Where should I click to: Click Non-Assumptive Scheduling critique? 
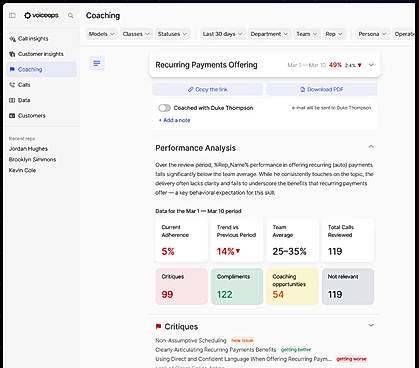coord(191,340)
